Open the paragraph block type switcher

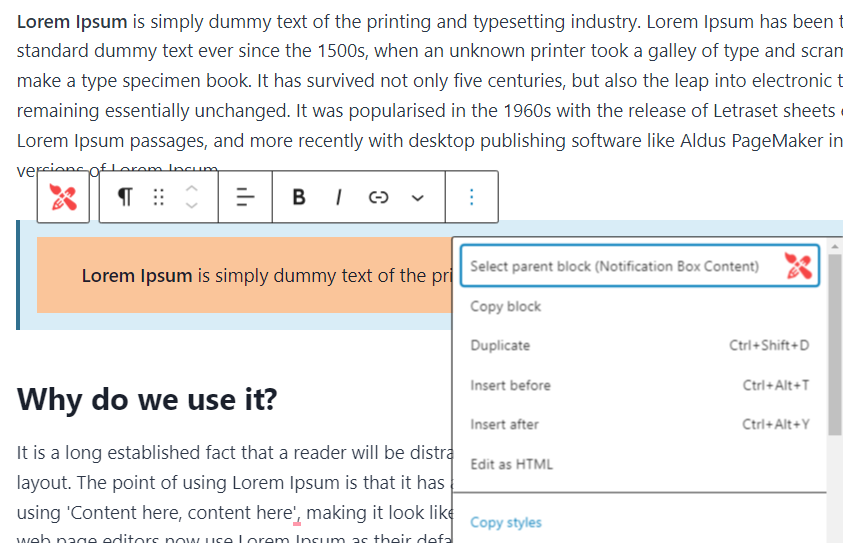pyautogui.click(x=125, y=197)
